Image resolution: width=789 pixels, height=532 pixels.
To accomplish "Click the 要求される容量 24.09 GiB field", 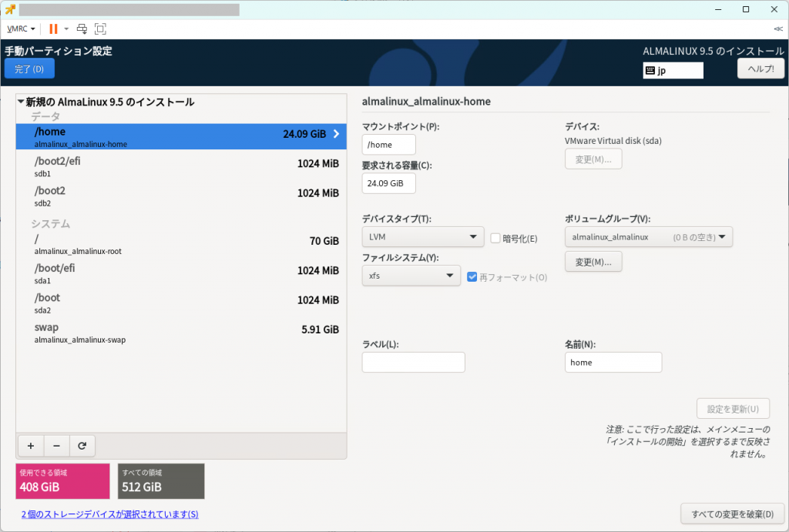I will (389, 183).
